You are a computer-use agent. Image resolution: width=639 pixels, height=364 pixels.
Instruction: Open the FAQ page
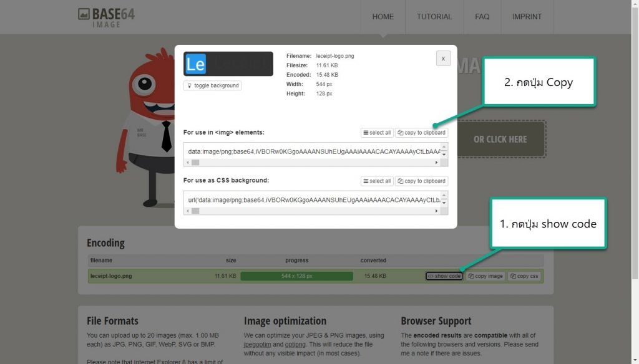pos(482,17)
